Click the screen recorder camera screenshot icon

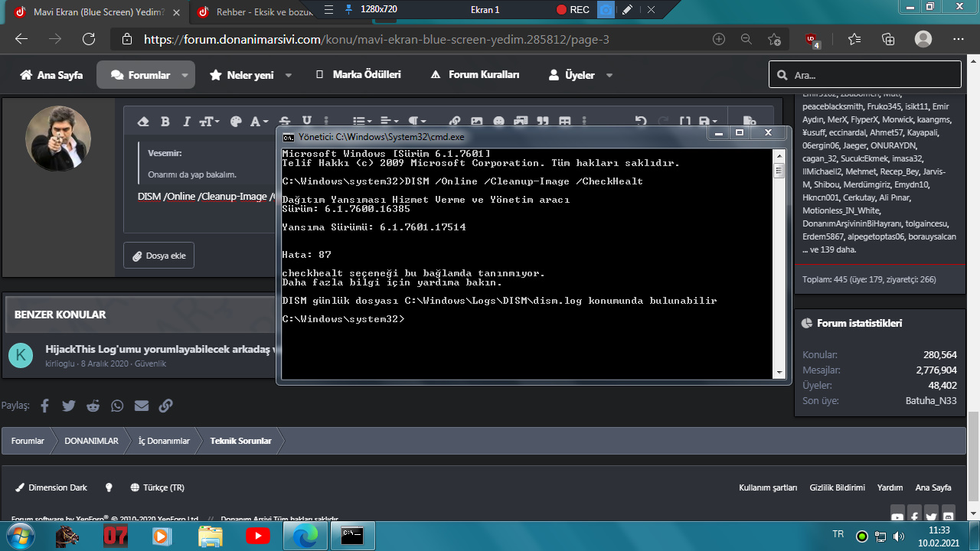[606, 10]
